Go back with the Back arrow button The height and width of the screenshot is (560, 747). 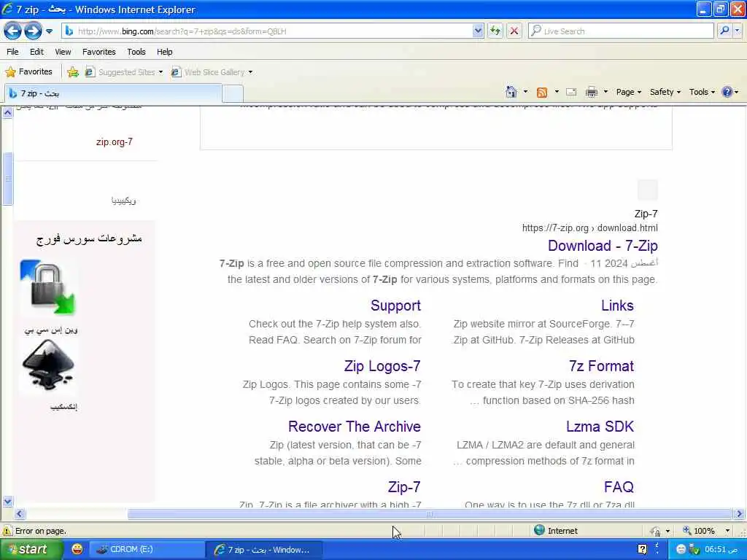pos(12,31)
